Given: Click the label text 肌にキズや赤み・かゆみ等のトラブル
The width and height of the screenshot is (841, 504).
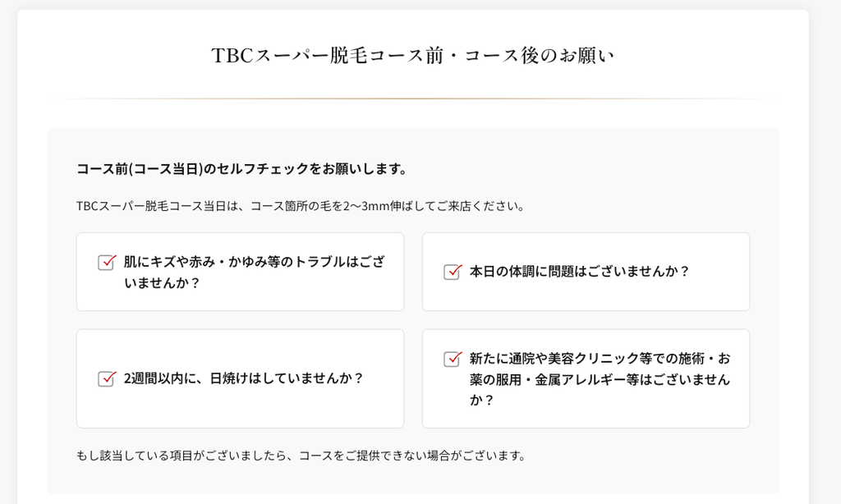Looking at the screenshot, I should click(x=255, y=272).
